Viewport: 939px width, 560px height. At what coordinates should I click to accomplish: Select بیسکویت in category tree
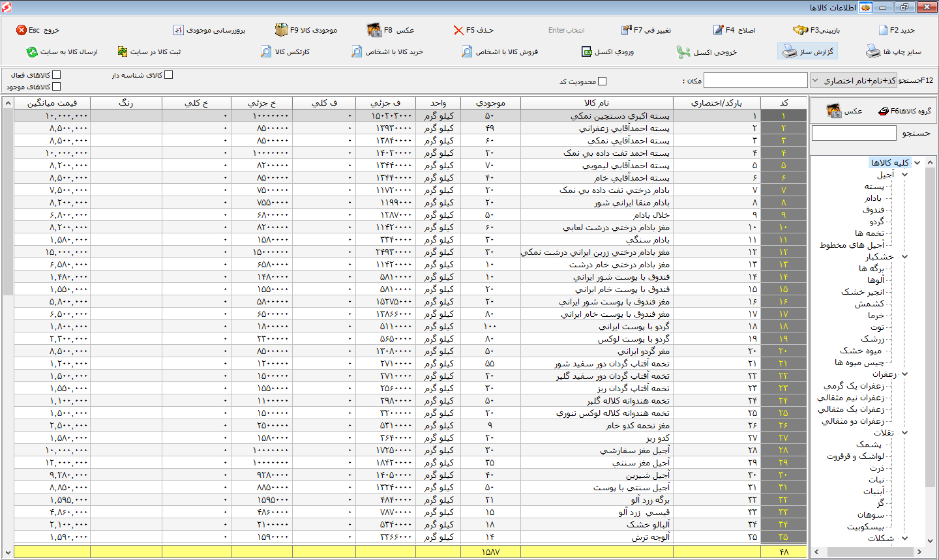click(x=865, y=527)
